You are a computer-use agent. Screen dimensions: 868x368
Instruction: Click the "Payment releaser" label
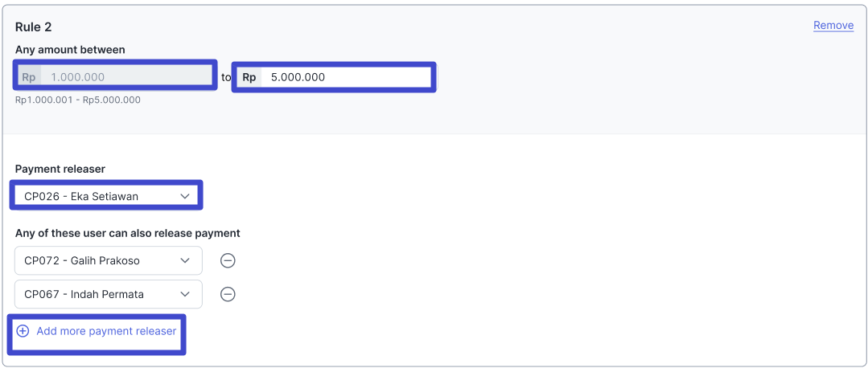click(60, 169)
